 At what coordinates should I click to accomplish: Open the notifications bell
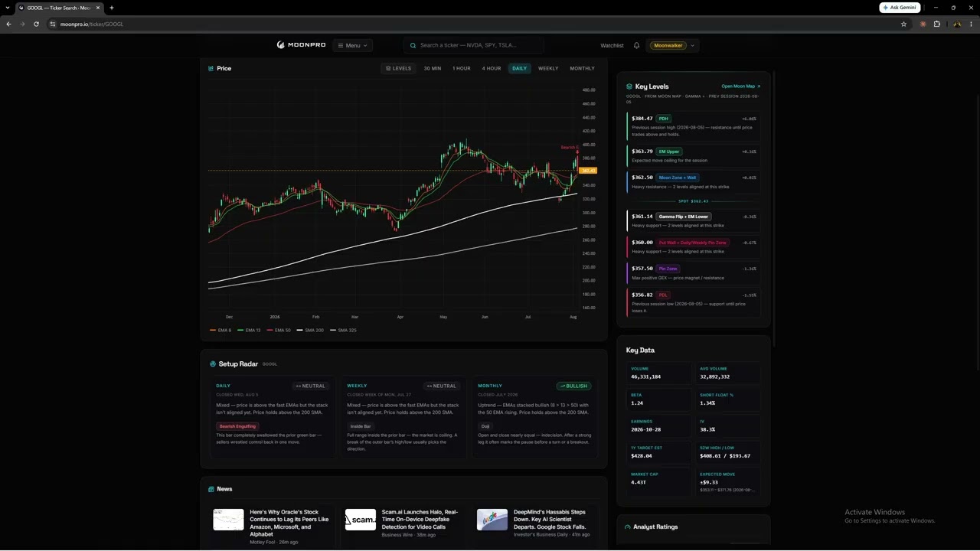(636, 45)
